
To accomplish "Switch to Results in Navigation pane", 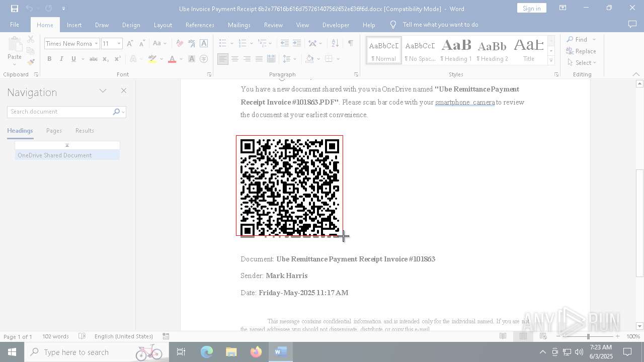I will pyautogui.click(x=85, y=131).
